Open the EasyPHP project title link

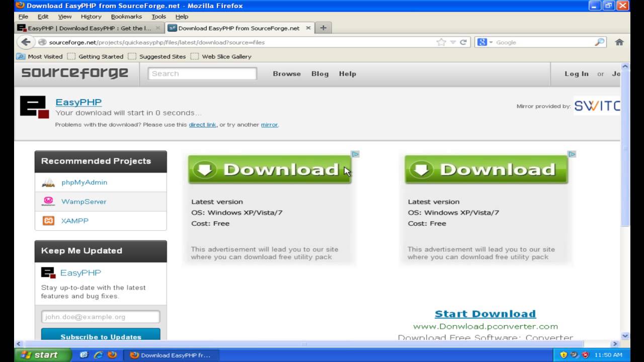78,102
